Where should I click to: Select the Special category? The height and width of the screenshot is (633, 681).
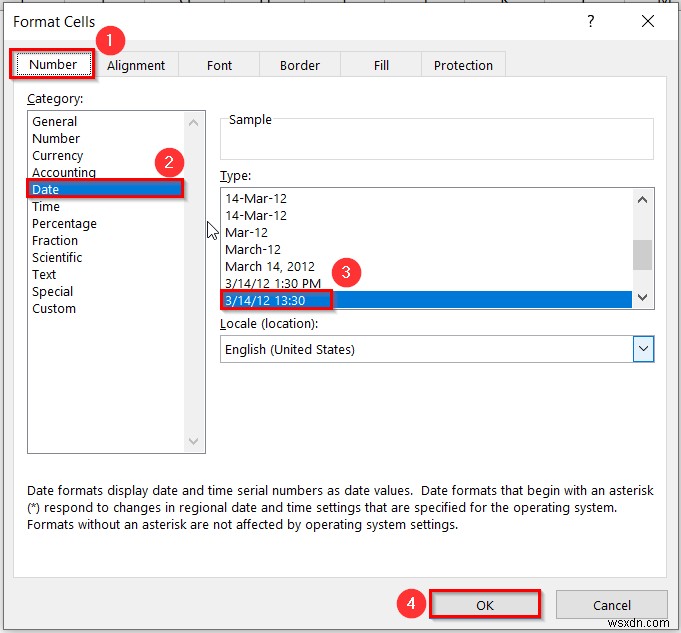pos(106,291)
